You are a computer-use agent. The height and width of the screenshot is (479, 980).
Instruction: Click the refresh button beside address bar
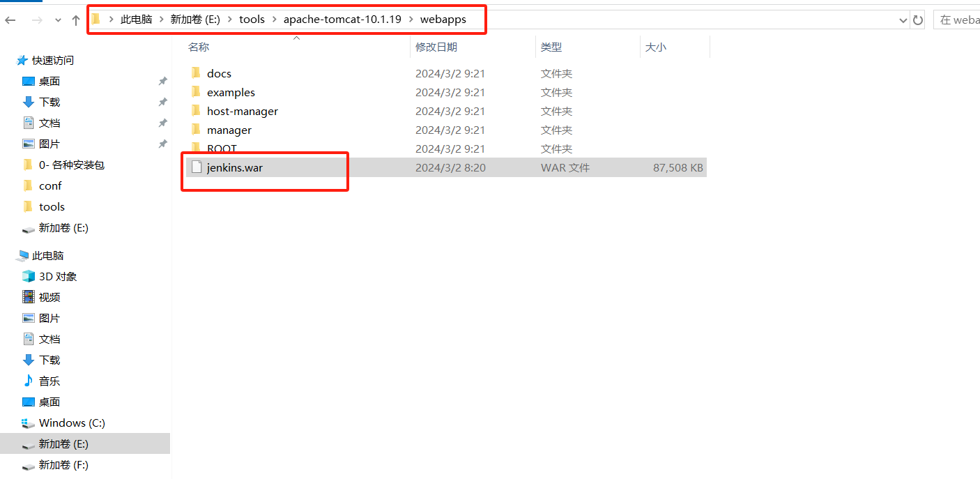coord(918,20)
